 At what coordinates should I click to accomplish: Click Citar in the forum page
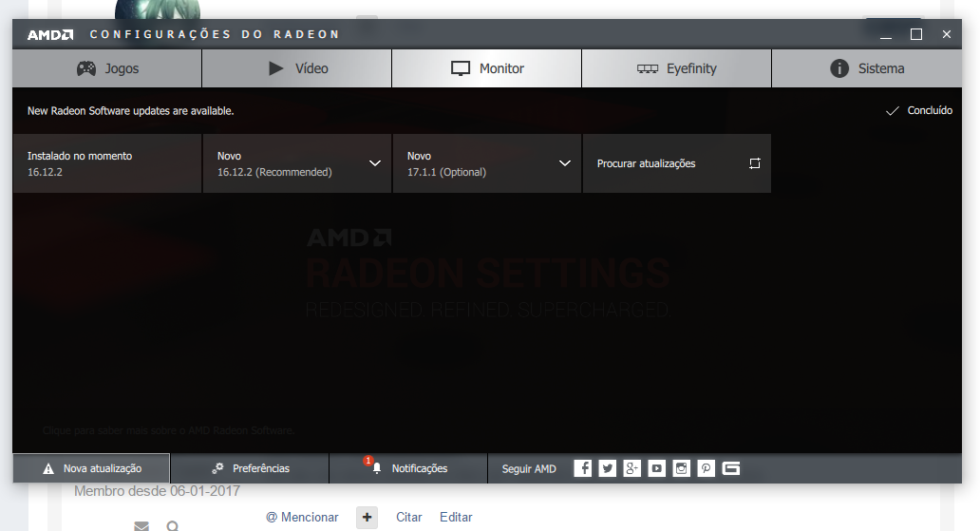pyautogui.click(x=408, y=518)
